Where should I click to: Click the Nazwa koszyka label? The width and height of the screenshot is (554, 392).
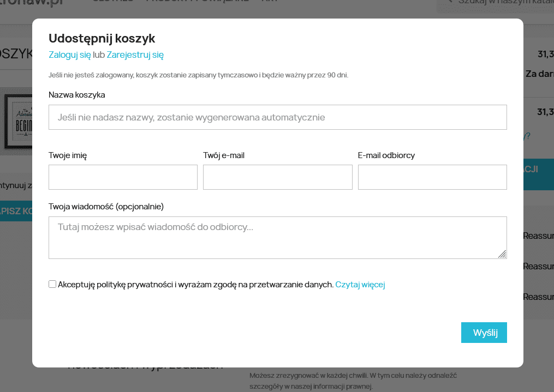77,95
